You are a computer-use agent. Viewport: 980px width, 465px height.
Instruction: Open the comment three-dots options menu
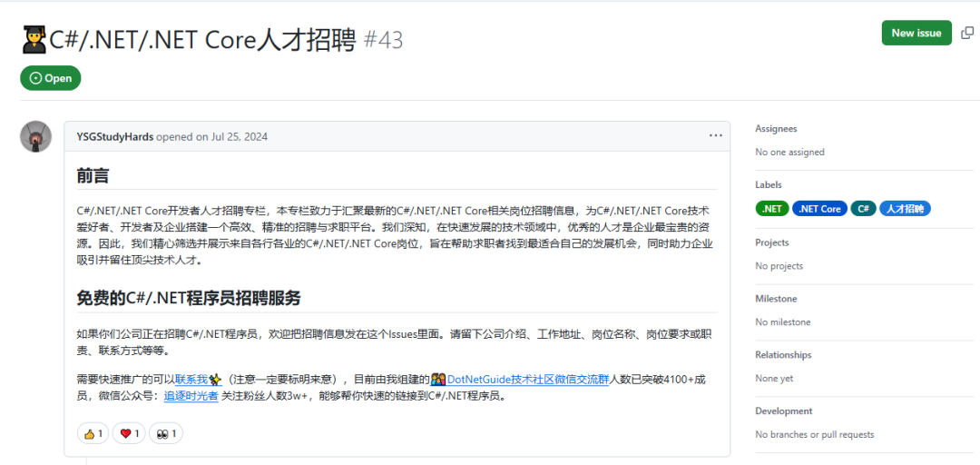coord(716,136)
